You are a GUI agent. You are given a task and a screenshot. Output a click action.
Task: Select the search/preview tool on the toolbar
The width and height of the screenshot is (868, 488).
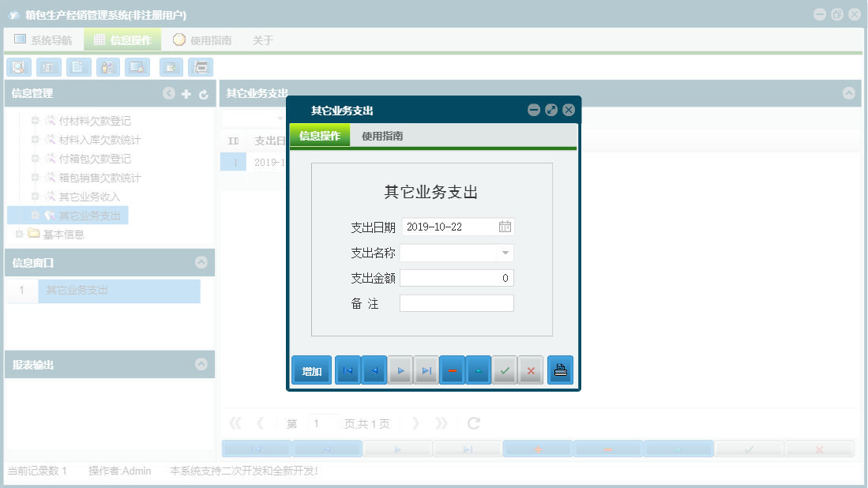click(x=18, y=67)
